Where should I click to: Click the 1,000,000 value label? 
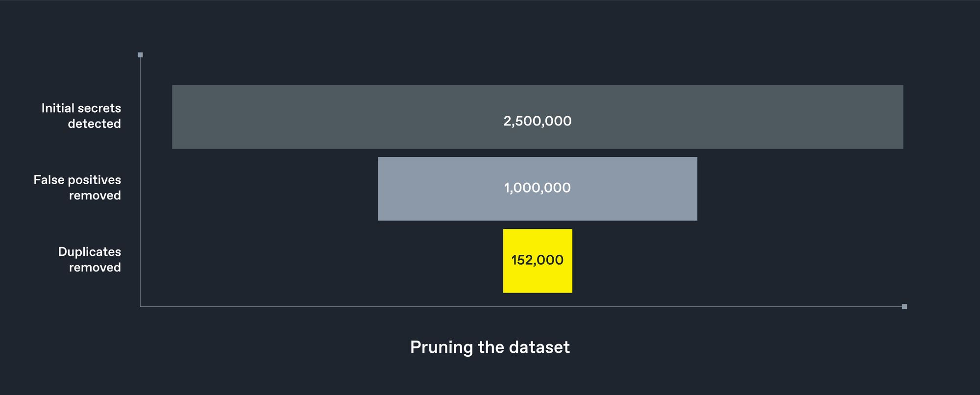point(538,188)
